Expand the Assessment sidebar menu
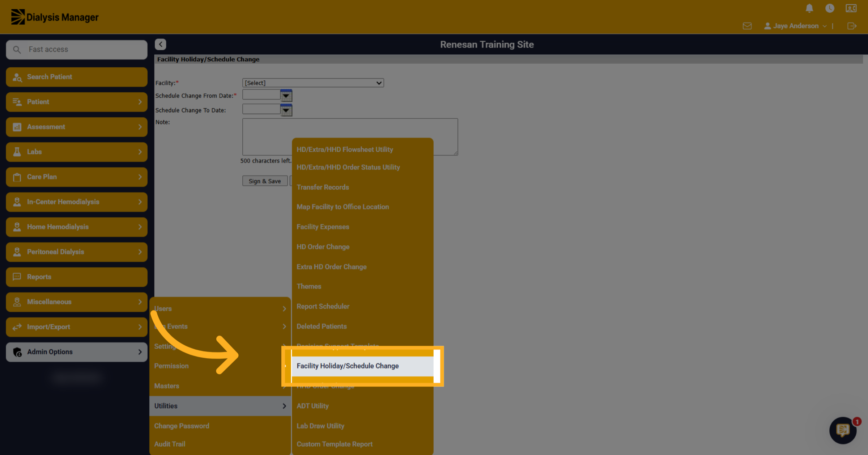 [77, 127]
